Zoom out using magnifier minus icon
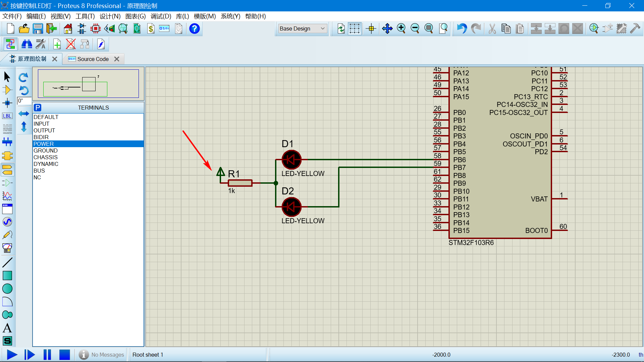The image size is (644, 362). coord(415,29)
